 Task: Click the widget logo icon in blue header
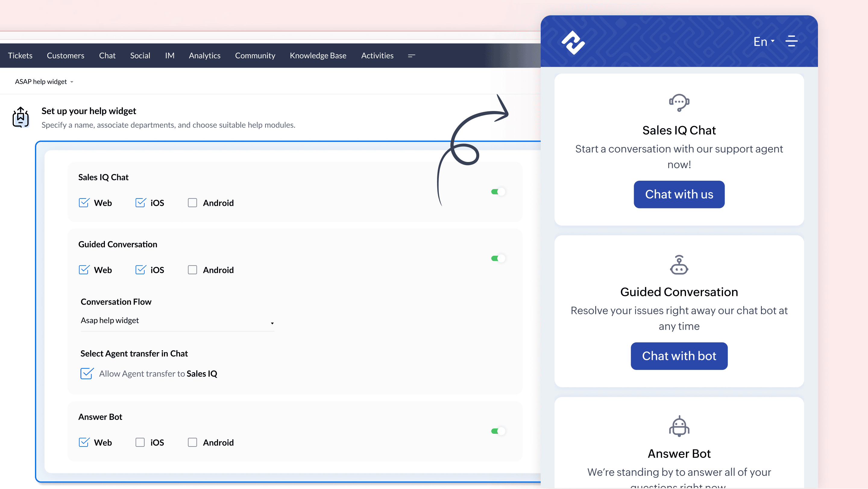pos(573,42)
